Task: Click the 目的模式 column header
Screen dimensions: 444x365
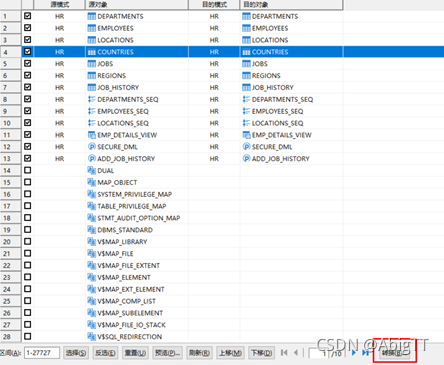Action: coord(214,4)
